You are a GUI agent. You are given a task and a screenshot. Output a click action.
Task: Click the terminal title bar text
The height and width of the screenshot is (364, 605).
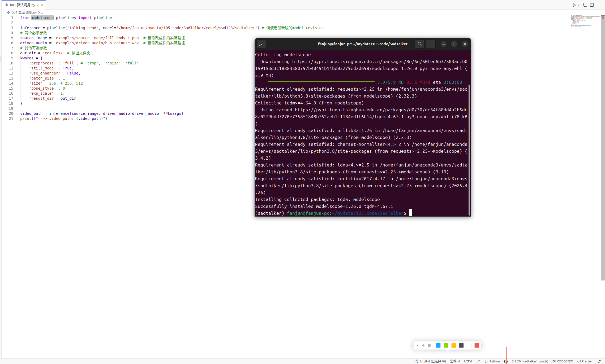(x=363, y=44)
